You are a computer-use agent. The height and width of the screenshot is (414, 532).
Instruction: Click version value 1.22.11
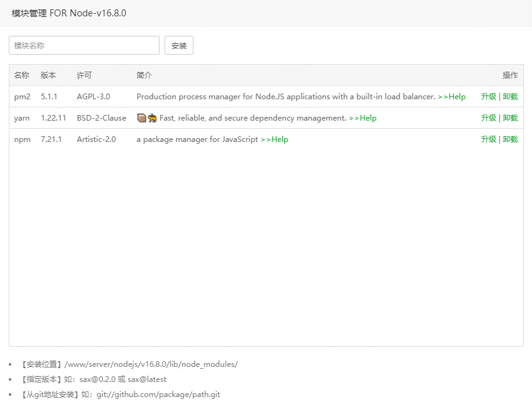[53, 118]
